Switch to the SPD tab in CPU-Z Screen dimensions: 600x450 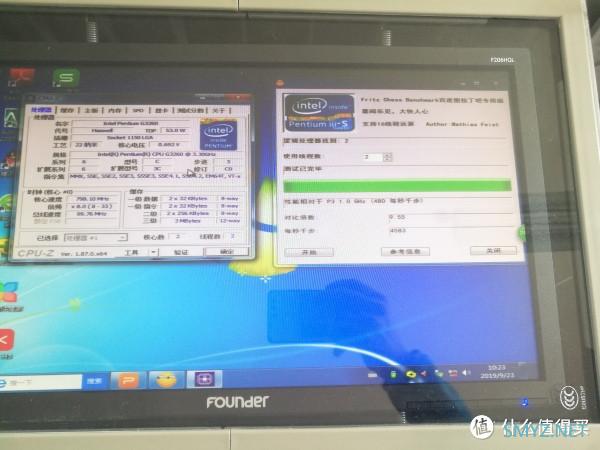click(138, 111)
